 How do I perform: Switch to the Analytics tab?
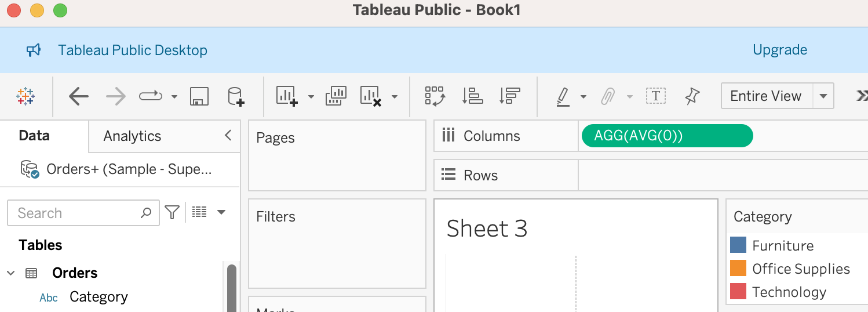(x=132, y=136)
